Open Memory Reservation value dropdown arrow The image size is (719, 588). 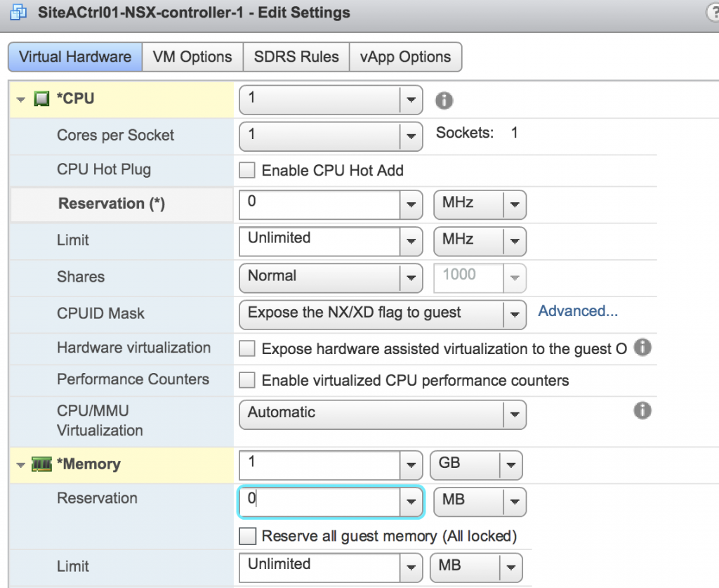(x=411, y=502)
